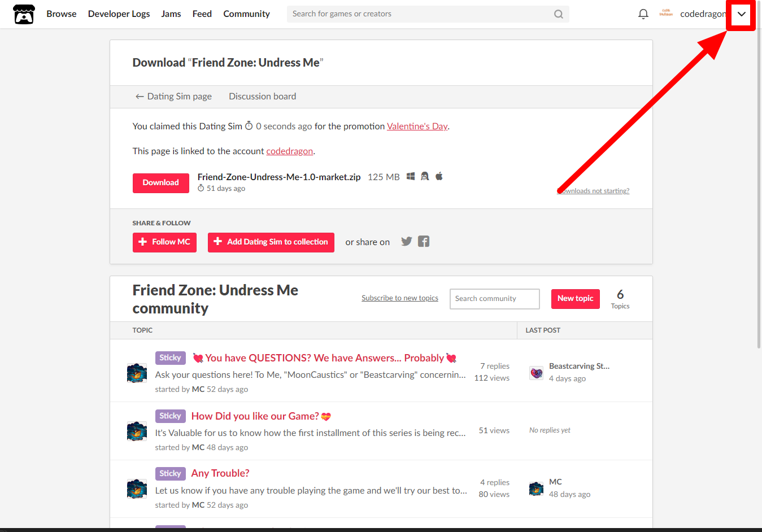Open Beastcarving St... last poster link

[x=580, y=366]
